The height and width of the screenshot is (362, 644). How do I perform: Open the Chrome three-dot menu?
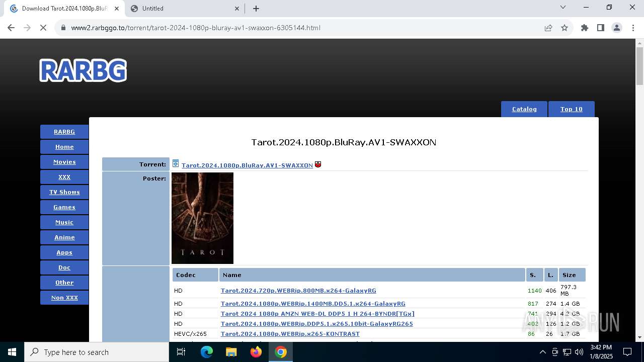point(633,28)
